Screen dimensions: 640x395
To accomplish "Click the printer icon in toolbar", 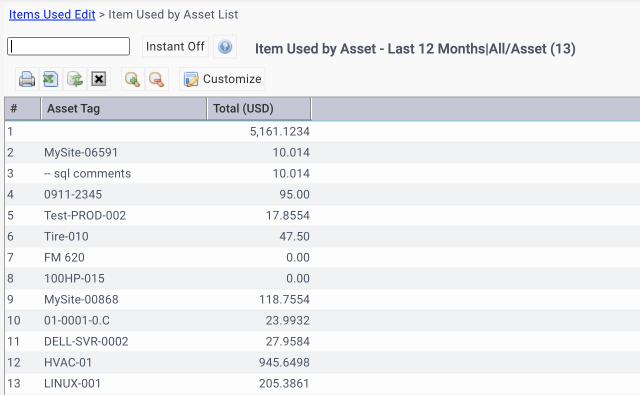I will click(27, 79).
